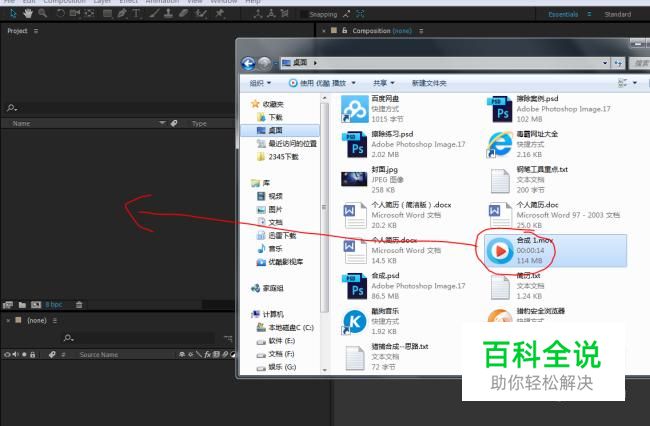Screen dimensions: 650x426
Task: Create a new folder in Project panel
Action: click(22, 305)
